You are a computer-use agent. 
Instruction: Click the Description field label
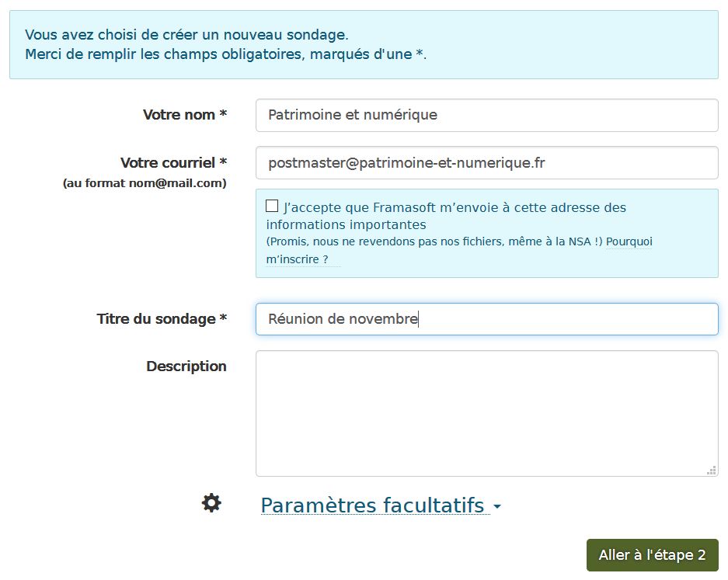pos(186,366)
